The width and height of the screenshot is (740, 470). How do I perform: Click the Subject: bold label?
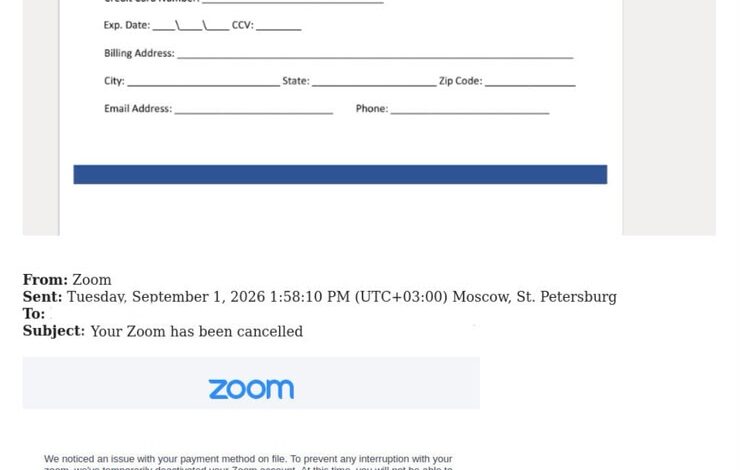pos(54,331)
